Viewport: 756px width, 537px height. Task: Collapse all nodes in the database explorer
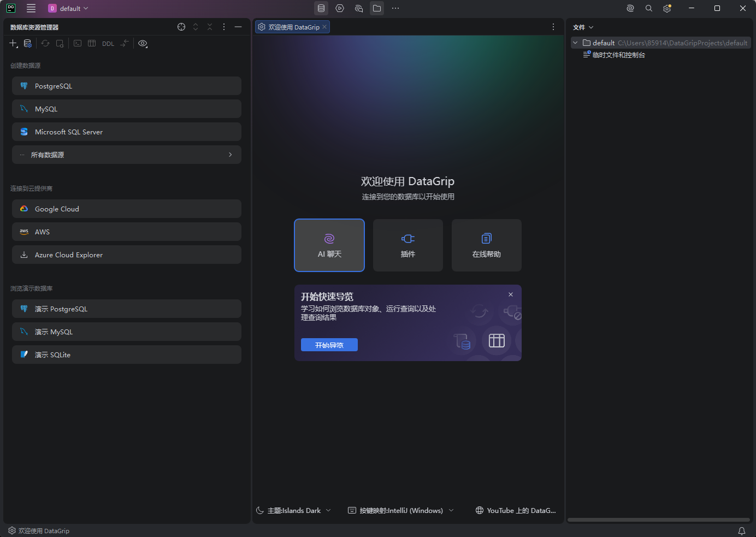[x=210, y=27]
